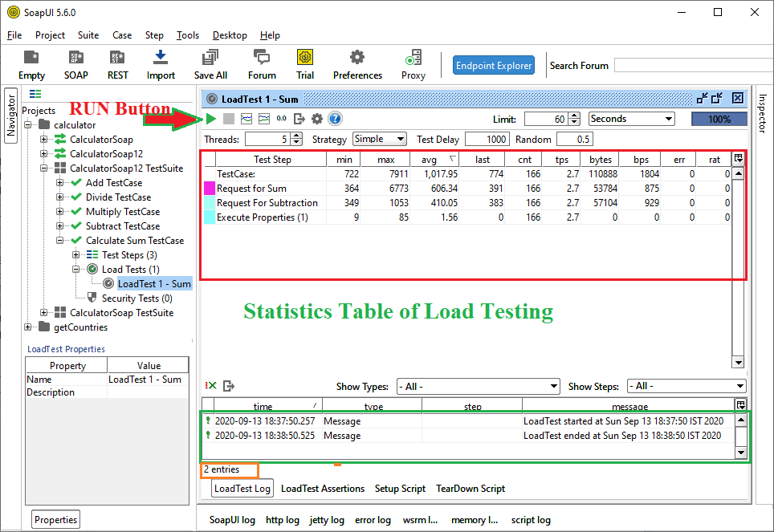Open the statistics history graph icon
The height and width of the screenshot is (532, 774).
pyautogui.click(x=264, y=119)
